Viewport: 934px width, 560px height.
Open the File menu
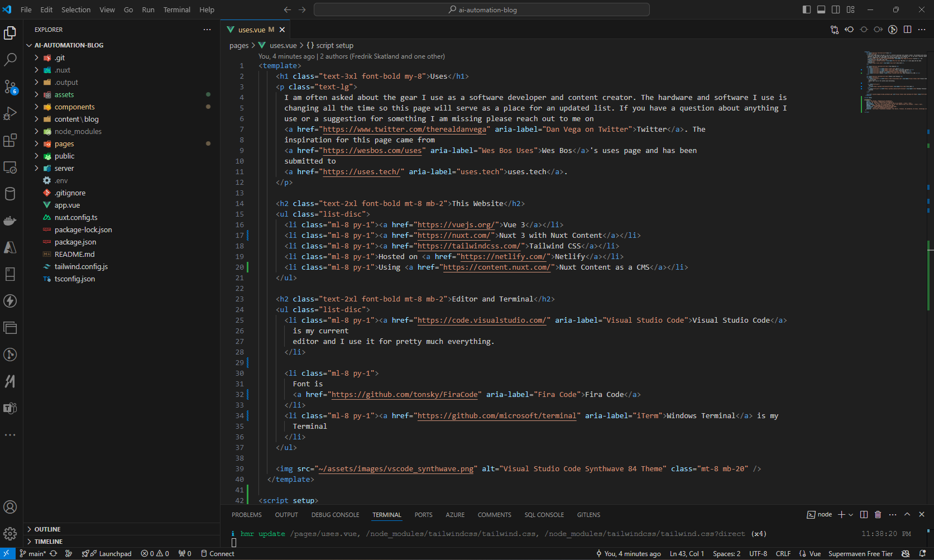coord(26,9)
